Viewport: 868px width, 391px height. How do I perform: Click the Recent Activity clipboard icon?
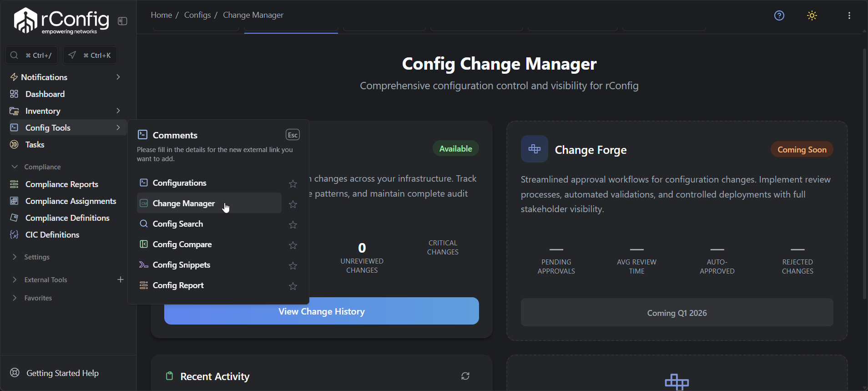[169, 376]
